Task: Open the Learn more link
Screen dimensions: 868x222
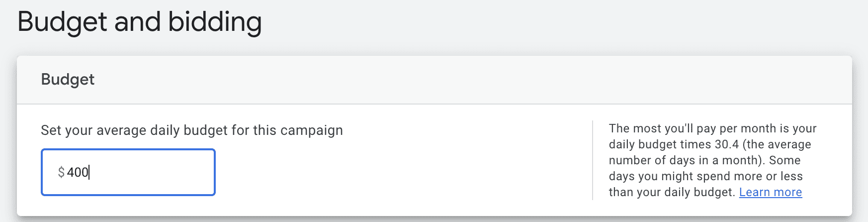Action: pyautogui.click(x=770, y=192)
